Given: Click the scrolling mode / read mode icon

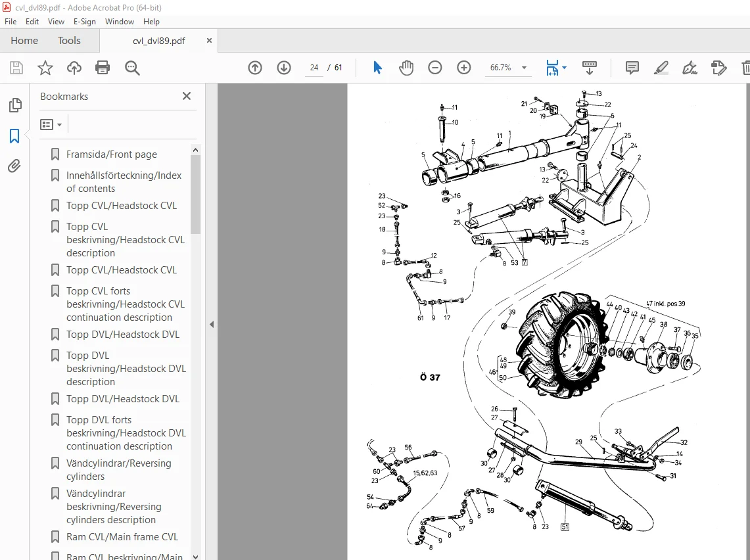Looking at the screenshot, I should (589, 68).
